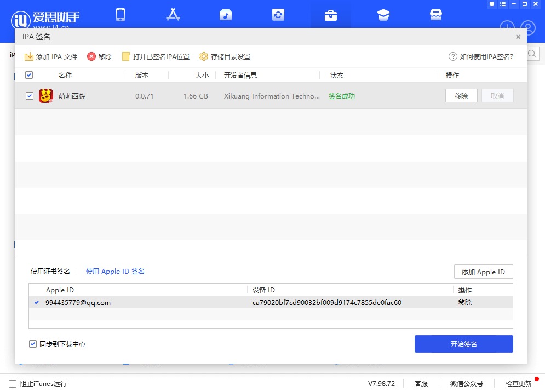Image resolution: width=545 pixels, height=392 pixels.
Task: Click the 萌萌西游 app icon
Action: 46,96
